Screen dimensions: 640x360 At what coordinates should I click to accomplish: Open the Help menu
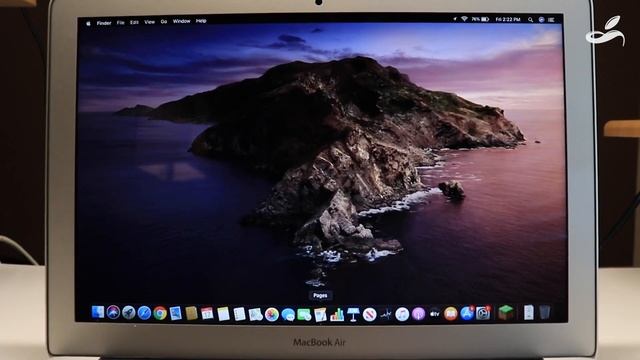pos(201,20)
